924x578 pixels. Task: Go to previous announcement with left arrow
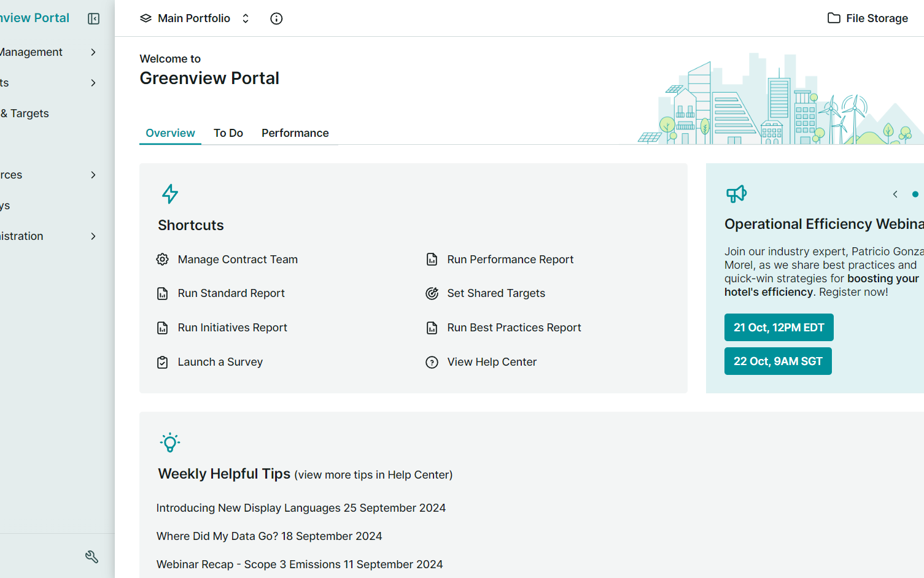(x=895, y=194)
